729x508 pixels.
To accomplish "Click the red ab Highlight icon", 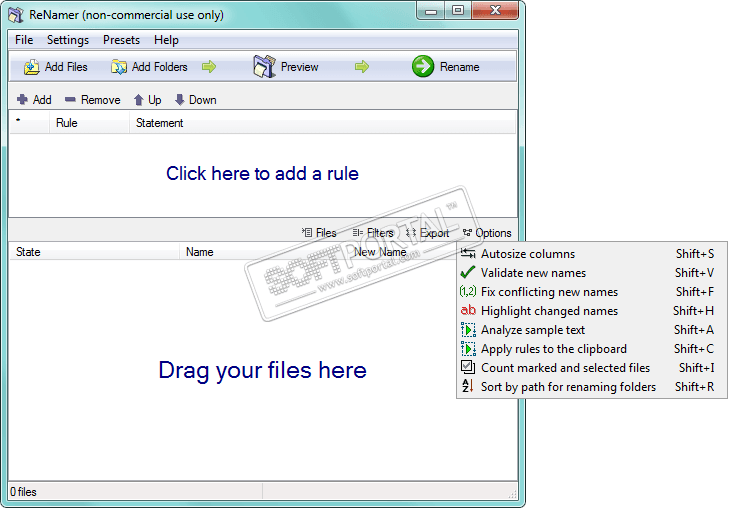I will tap(468, 310).
